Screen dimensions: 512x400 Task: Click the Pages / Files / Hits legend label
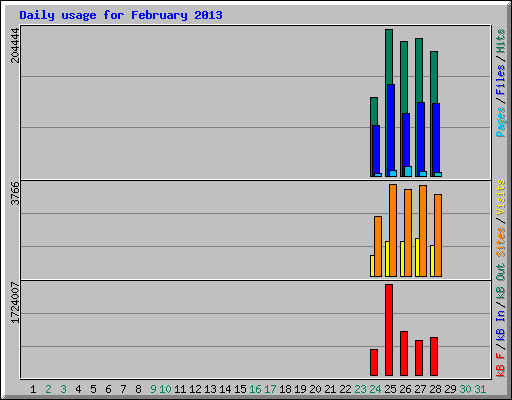coord(500,83)
